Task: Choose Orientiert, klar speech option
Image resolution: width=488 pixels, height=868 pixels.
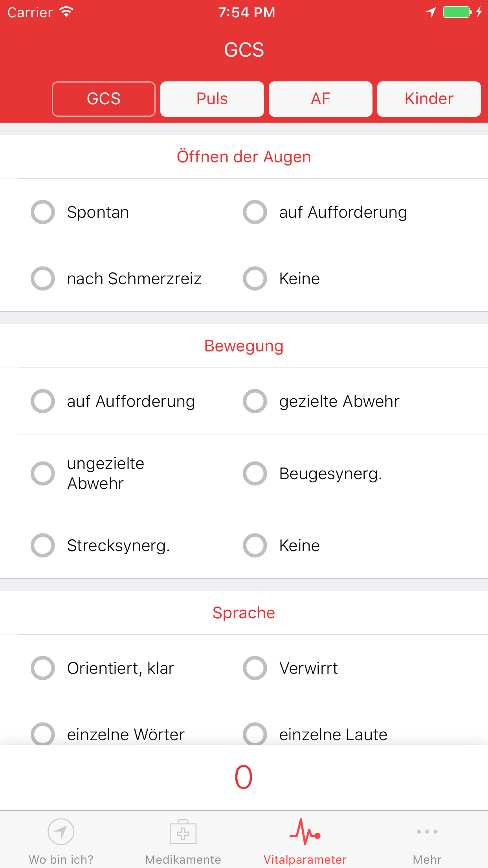Action: click(x=43, y=668)
